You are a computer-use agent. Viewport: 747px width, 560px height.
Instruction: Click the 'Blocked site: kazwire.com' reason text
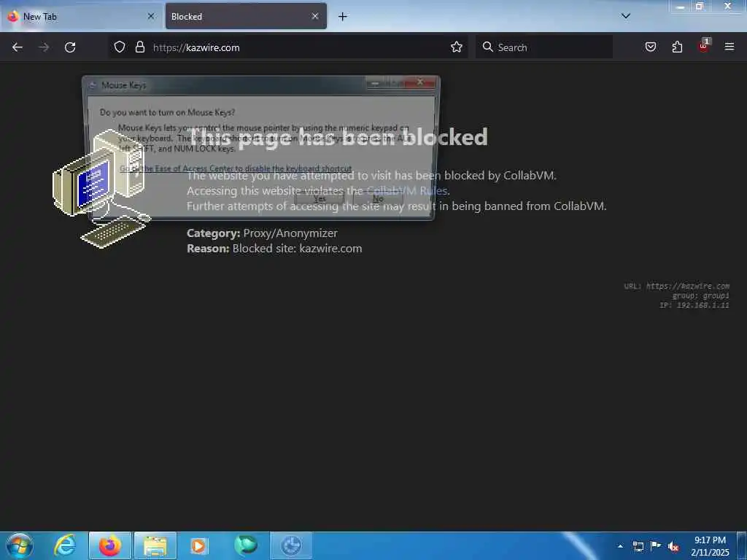pyautogui.click(x=298, y=249)
